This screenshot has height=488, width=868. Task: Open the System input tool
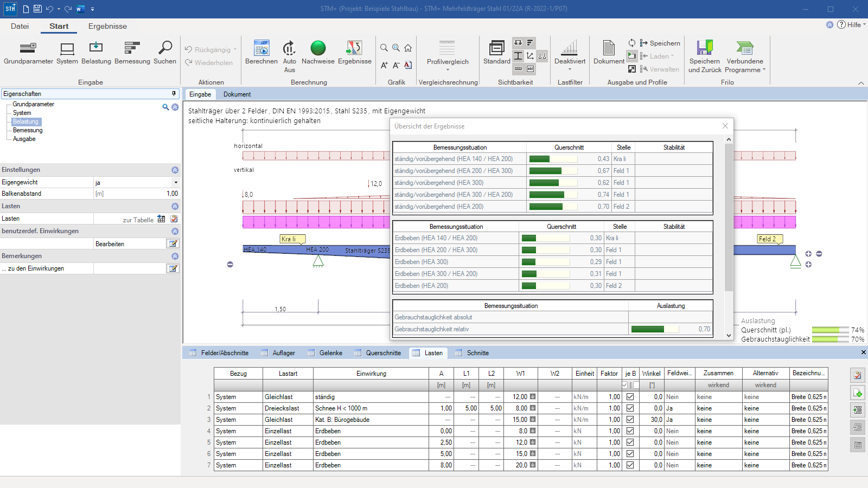coord(67,53)
